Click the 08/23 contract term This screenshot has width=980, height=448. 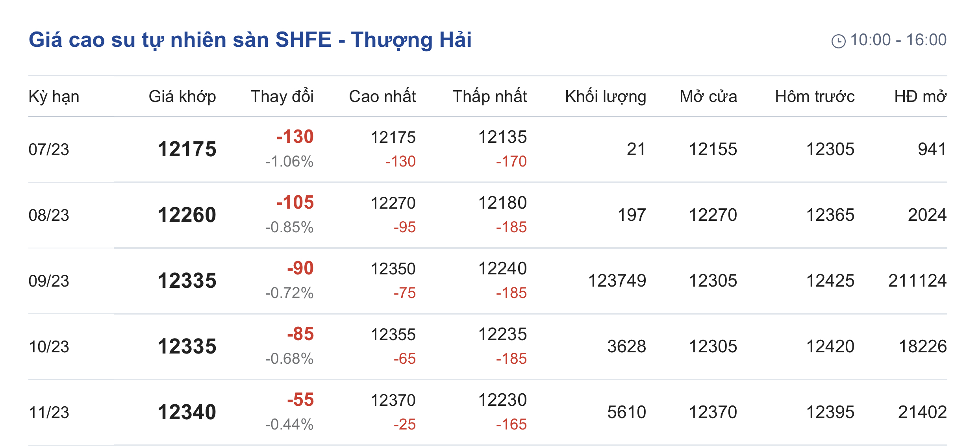tap(49, 215)
